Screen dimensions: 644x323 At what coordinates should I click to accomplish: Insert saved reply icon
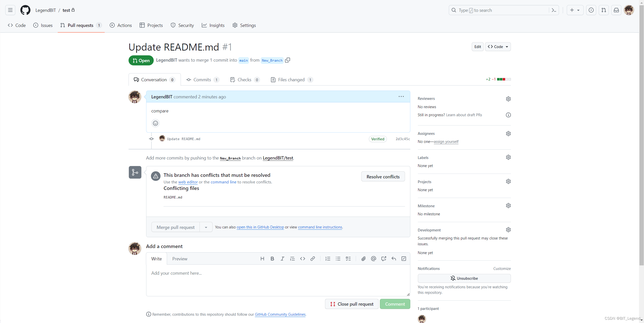pos(394,259)
